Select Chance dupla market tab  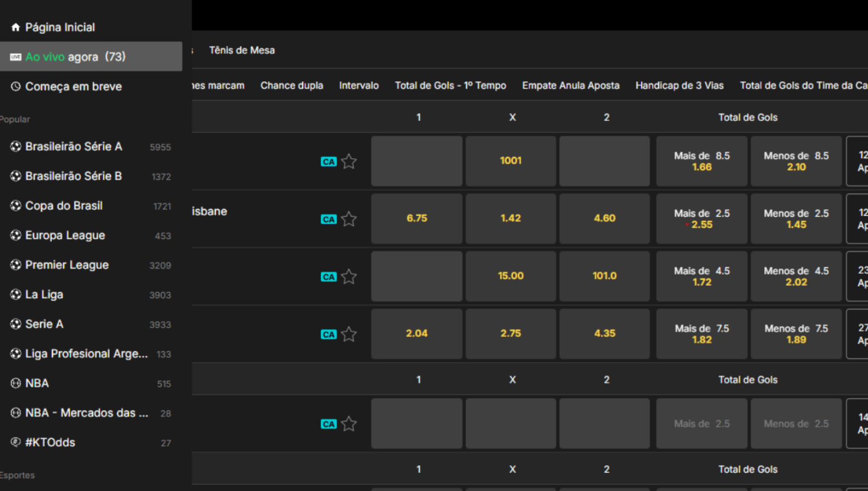click(x=292, y=86)
